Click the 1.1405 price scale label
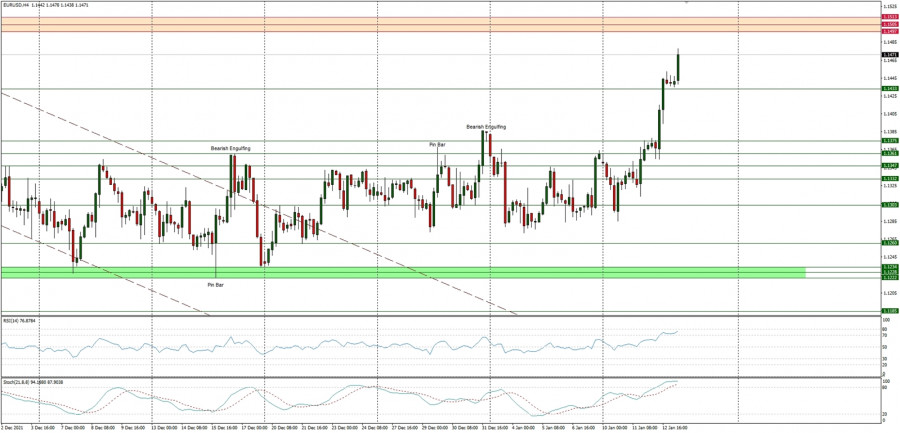 tap(889, 114)
